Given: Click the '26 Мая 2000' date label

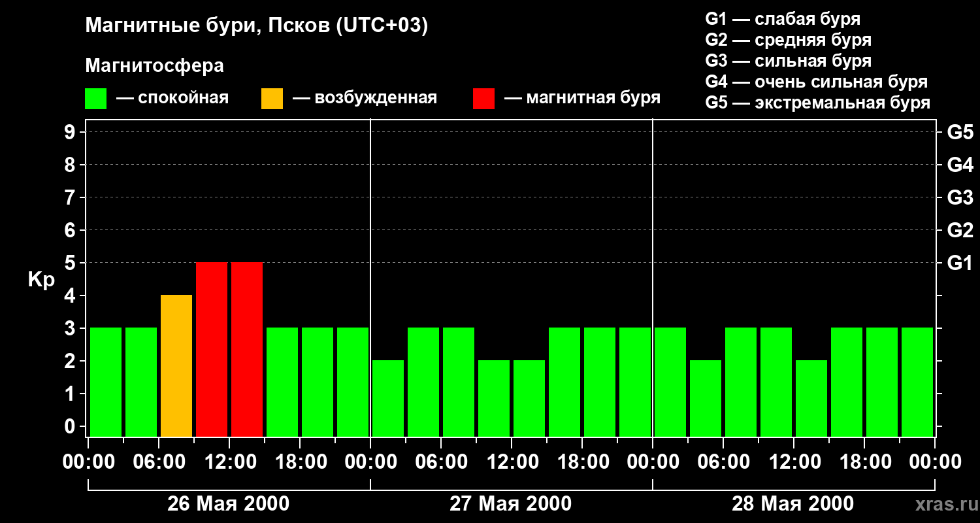Looking at the screenshot, I should click(229, 504).
